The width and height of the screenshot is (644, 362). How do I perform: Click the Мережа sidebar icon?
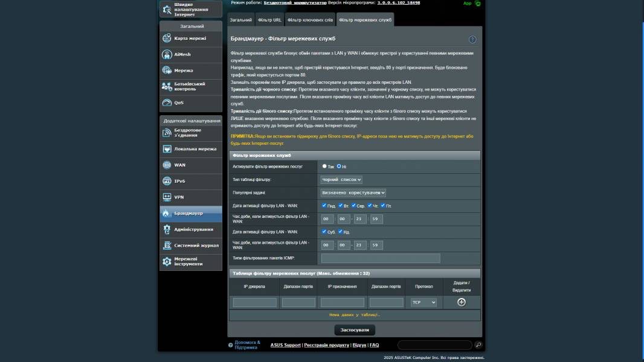point(167,70)
